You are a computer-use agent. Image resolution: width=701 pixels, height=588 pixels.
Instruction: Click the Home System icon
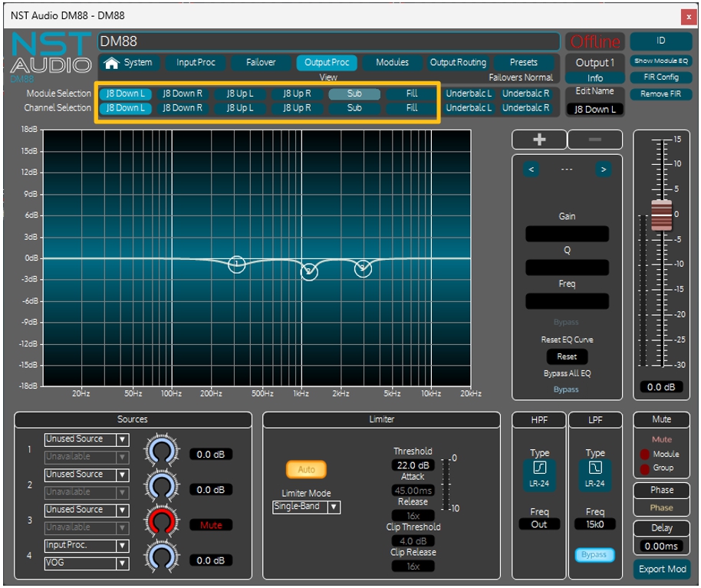[x=113, y=63]
